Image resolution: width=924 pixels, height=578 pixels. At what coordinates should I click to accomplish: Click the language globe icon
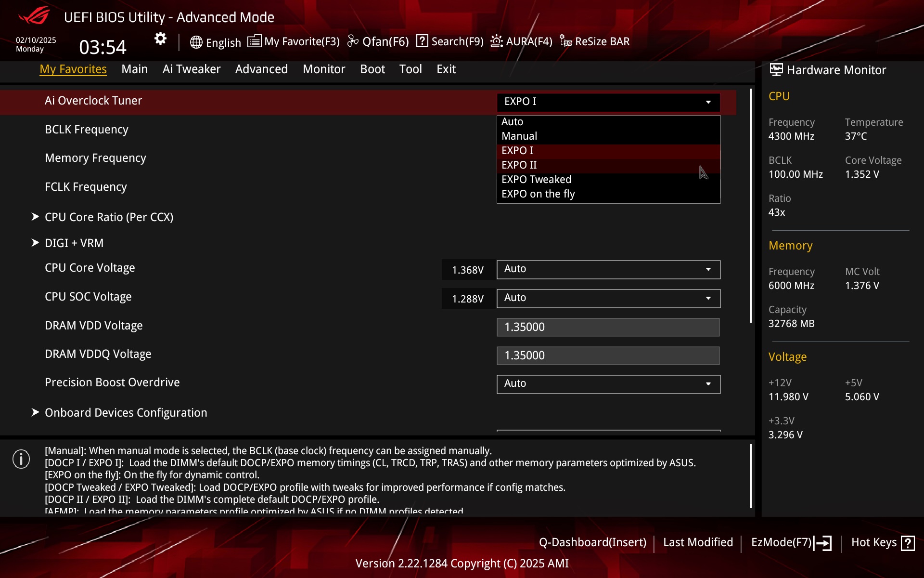[196, 42]
